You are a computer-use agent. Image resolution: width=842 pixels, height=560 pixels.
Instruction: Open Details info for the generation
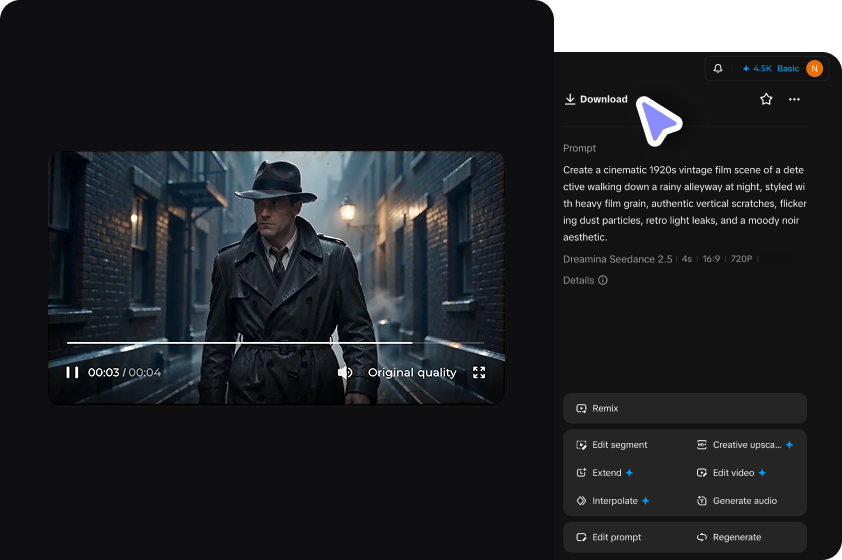(x=585, y=280)
